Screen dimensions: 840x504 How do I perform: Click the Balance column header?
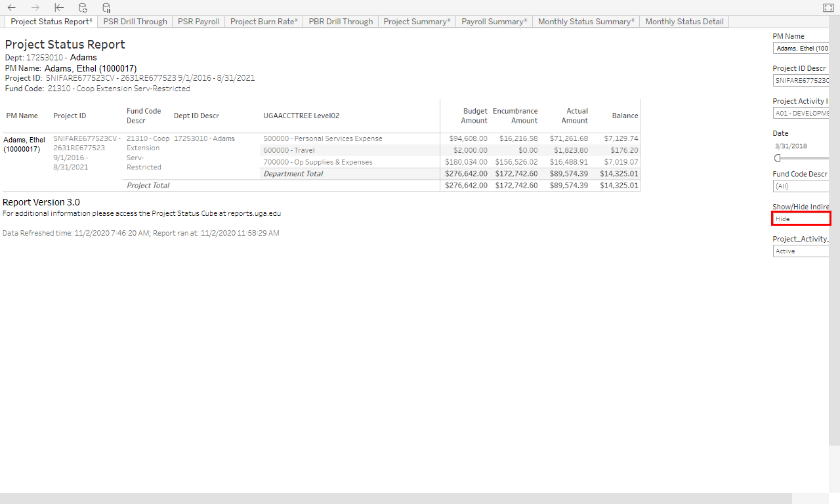click(x=625, y=115)
